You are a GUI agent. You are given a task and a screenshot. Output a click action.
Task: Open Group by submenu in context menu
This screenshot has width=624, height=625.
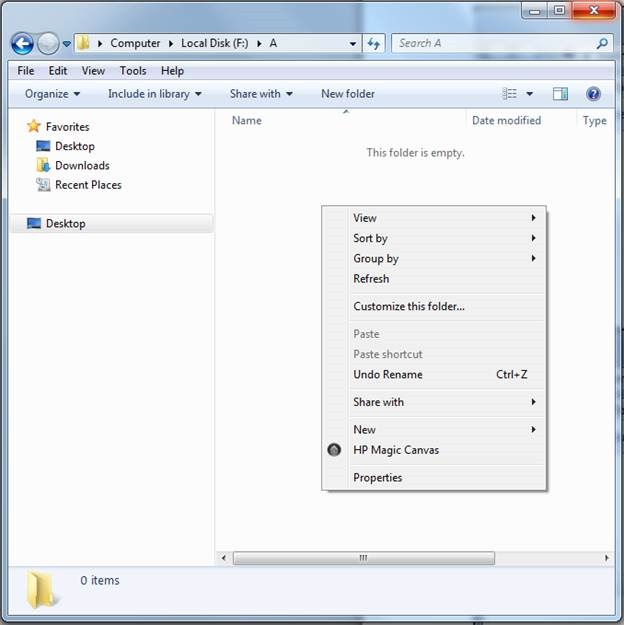point(434,259)
